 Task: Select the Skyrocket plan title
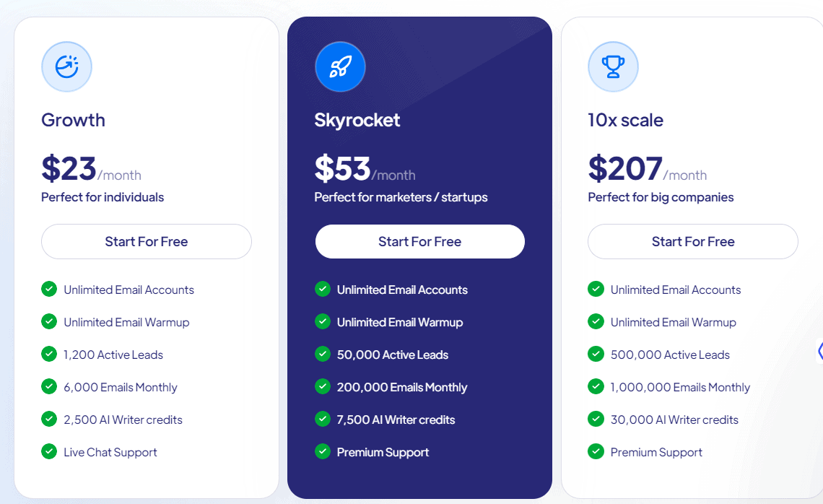(x=357, y=120)
